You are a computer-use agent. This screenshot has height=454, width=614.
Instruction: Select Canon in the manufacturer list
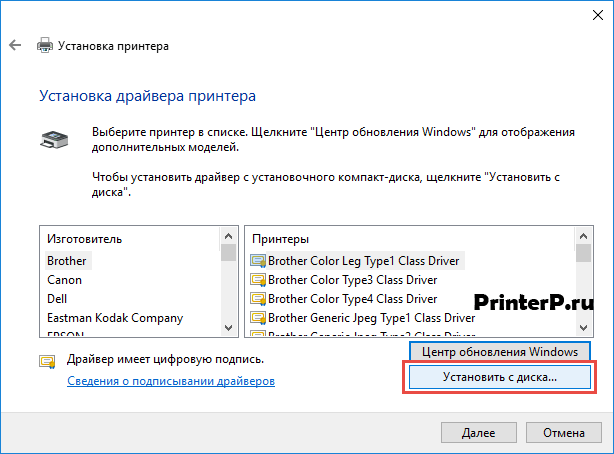65,280
